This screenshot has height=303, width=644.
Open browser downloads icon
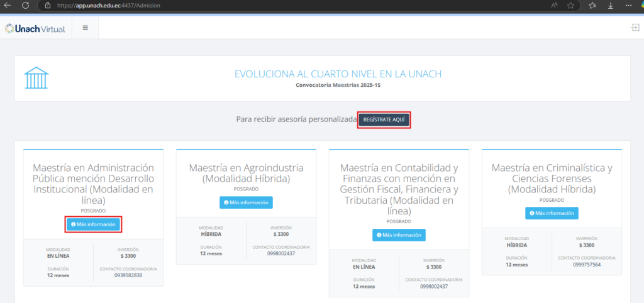[x=611, y=5]
